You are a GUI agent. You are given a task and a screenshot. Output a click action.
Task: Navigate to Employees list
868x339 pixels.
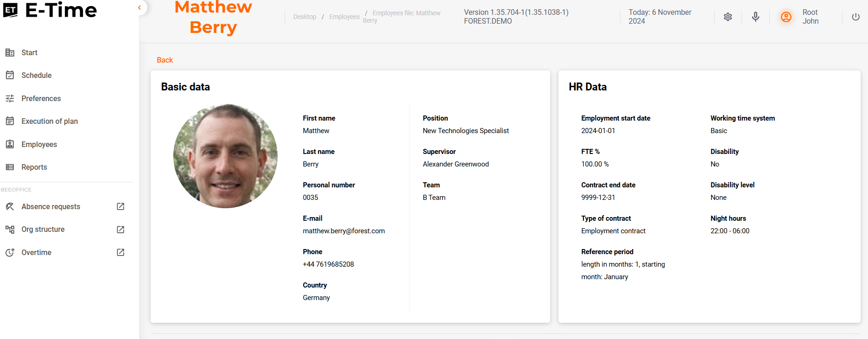click(39, 144)
